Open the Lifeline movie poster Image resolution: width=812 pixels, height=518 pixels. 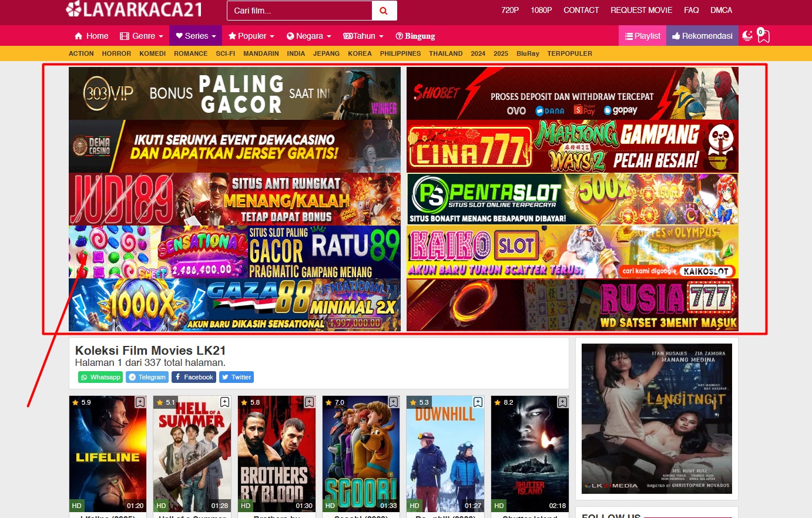(108, 454)
